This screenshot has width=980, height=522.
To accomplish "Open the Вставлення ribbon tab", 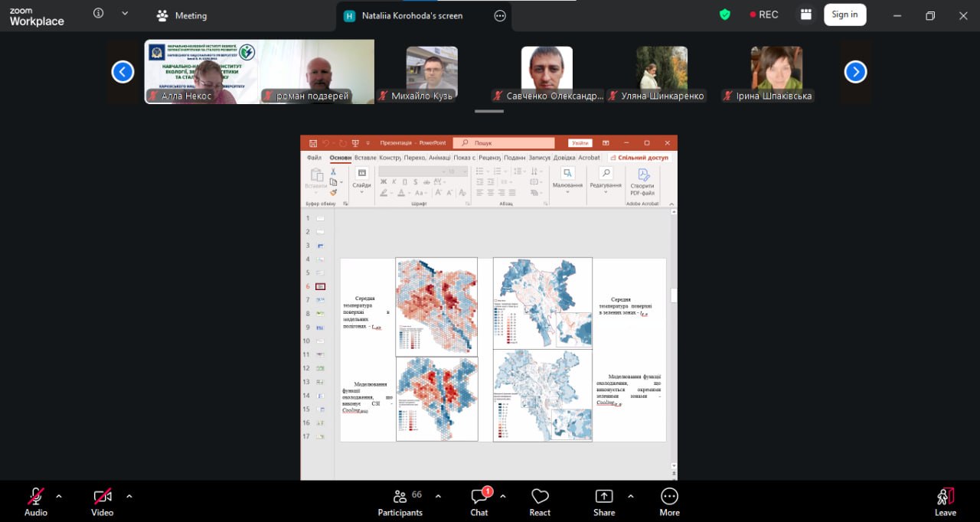I will [365, 158].
